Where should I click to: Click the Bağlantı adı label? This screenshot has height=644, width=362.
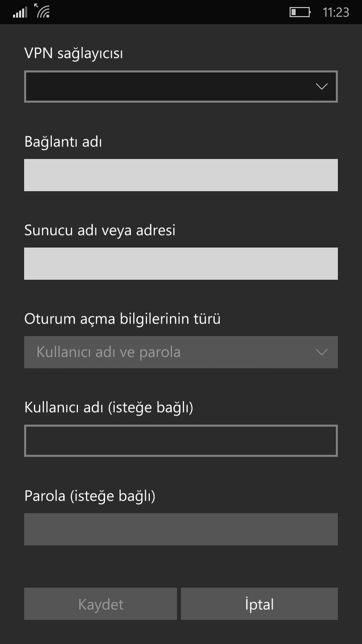(63, 142)
